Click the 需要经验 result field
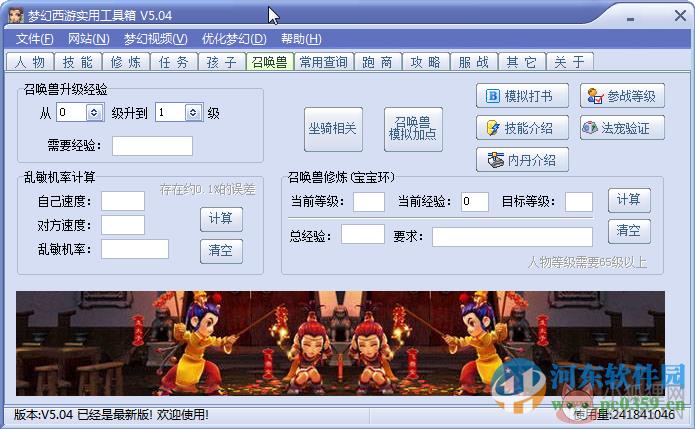This screenshot has width=695, height=429. coord(152,146)
